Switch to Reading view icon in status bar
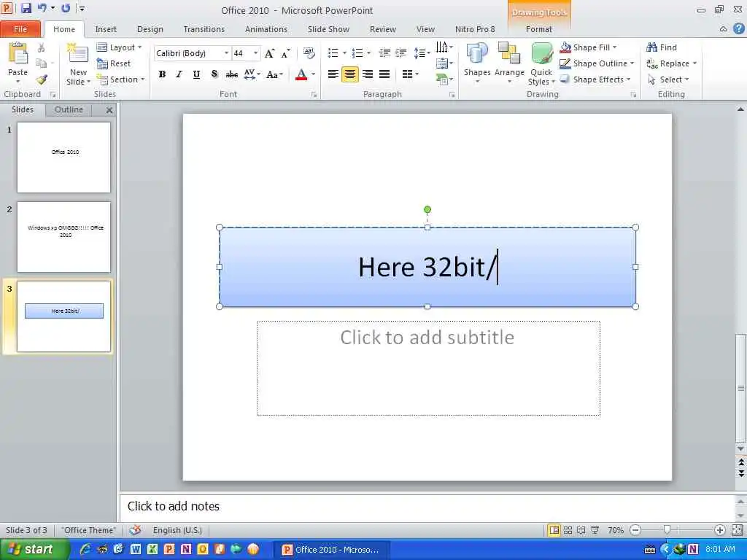Image resolution: width=747 pixels, height=560 pixels. coord(581,530)
